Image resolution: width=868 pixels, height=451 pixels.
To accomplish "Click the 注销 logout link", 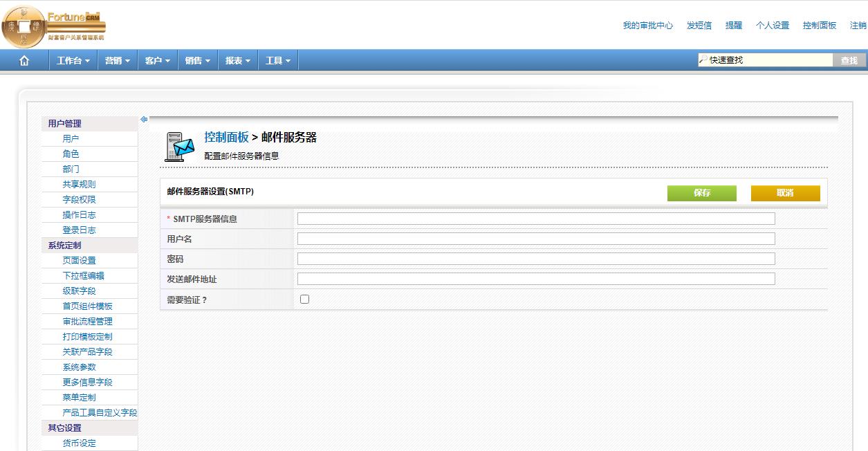I will pyautogui.click(x=858, y=26).
